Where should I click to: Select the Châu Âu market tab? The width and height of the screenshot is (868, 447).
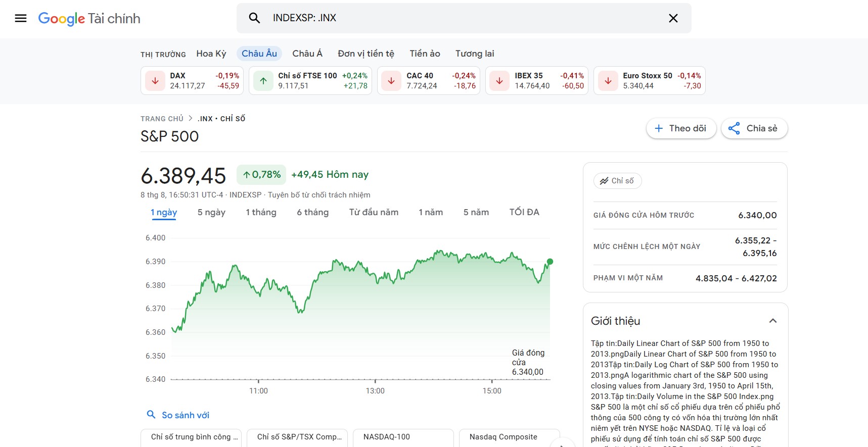(x=259, y=54)
